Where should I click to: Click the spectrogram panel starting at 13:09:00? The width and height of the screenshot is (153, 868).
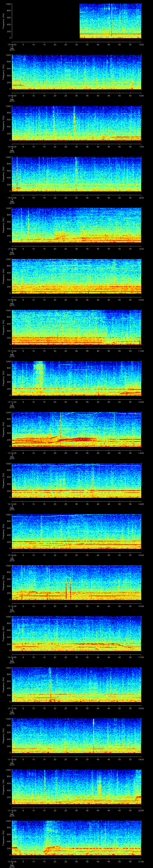pos(77,276)
